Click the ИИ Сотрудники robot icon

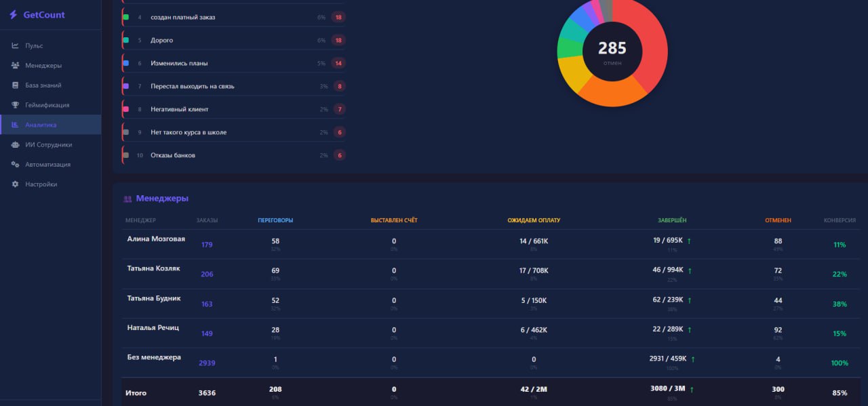pos(15,144)
